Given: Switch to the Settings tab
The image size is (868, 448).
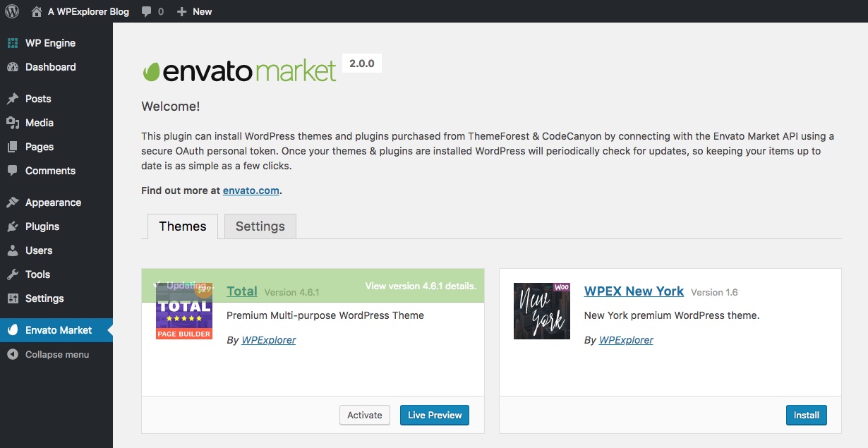Looking at the screenshot, I should 260,226.
